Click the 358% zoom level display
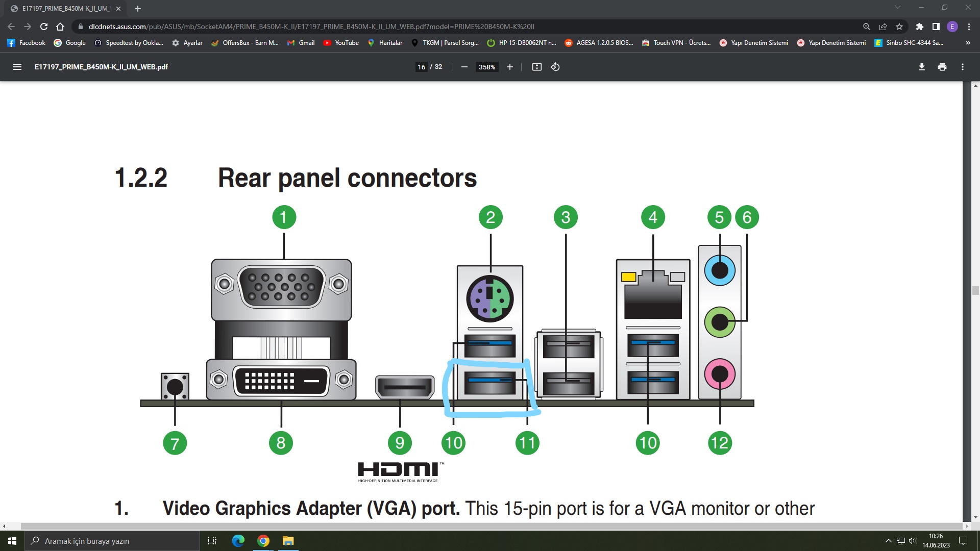The height and width of the screenshot is (551, 980). pos(486,67)
